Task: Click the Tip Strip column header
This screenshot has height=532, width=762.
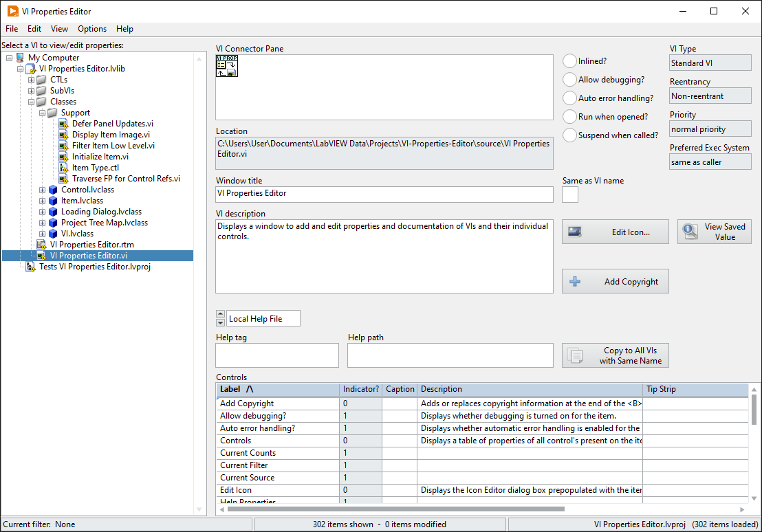Action: (696, 389)
